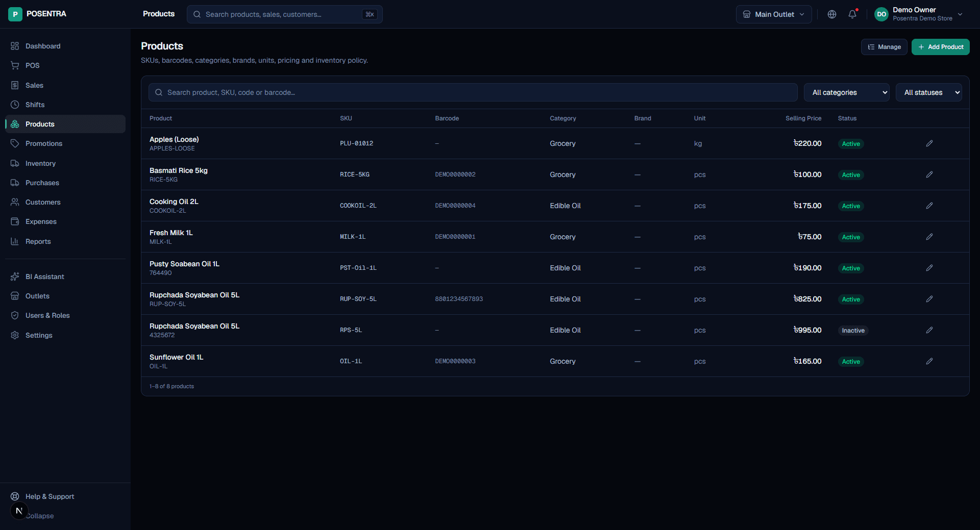This screenshot has height=530, width=980.
Task: Edit Fresh Milk 1L pencil icon
Action: point(929,237)
